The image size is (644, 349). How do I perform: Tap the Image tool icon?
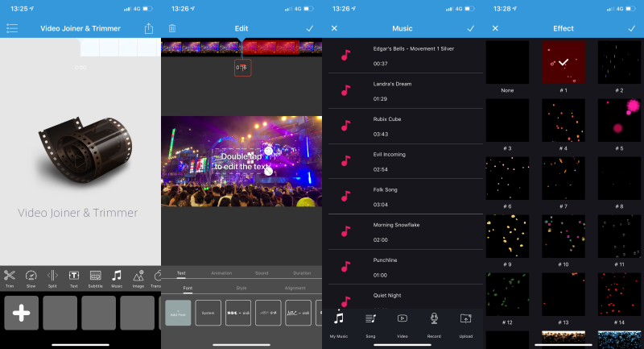[x=138, y=277]
